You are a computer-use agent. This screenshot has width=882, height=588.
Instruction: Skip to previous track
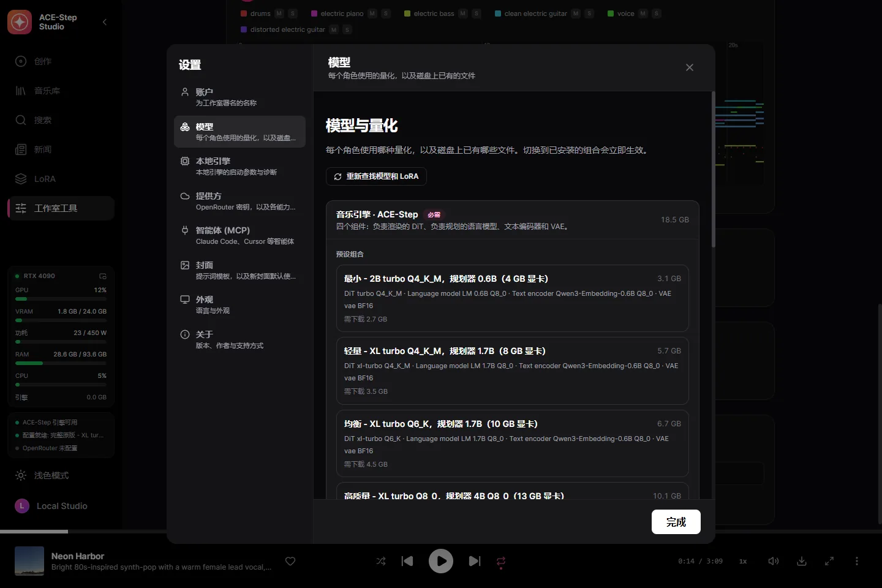click(407, 561)
